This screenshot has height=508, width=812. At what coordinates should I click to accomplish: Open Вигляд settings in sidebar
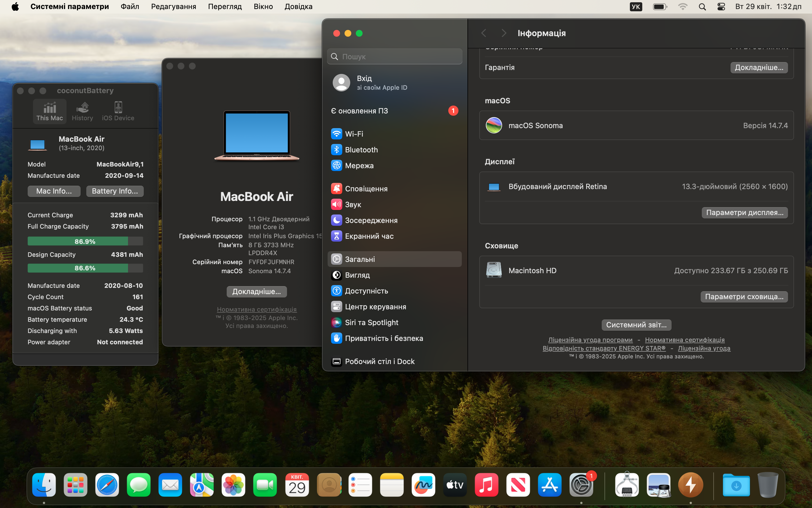(395, 275)
